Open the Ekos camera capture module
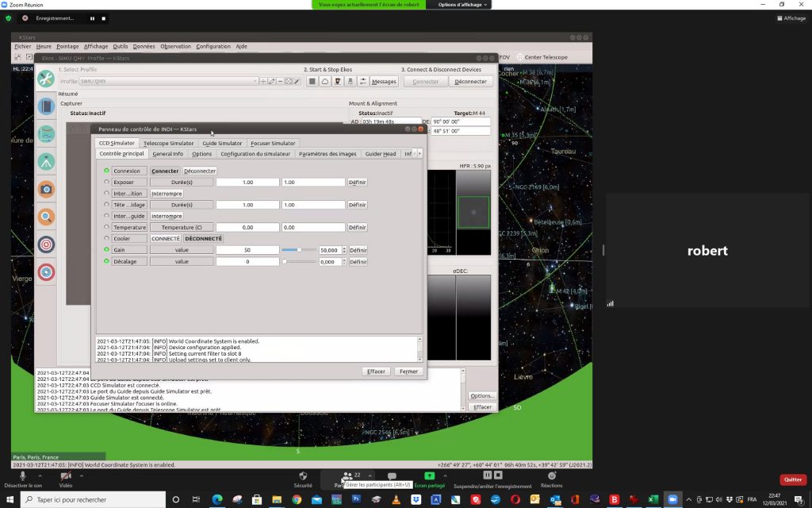The width and height of the screenshot is (812, 508). pyautogui.click(x=46, y=189)
